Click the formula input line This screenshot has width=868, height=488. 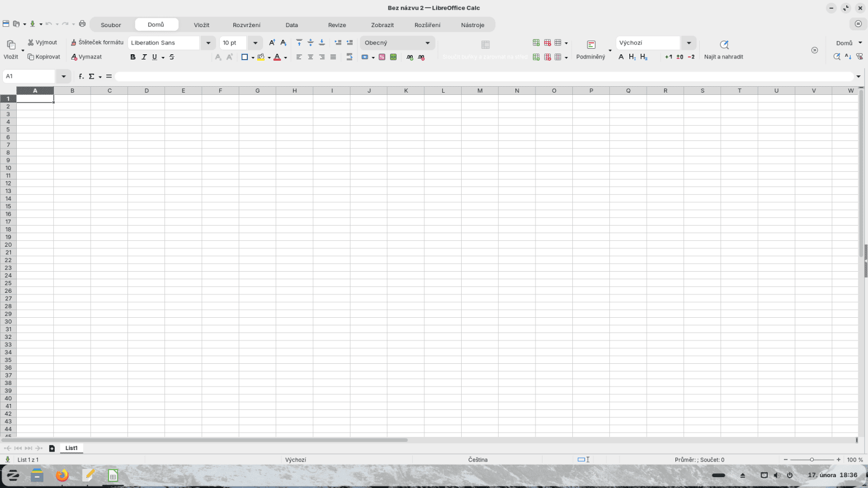pos(484,76)
